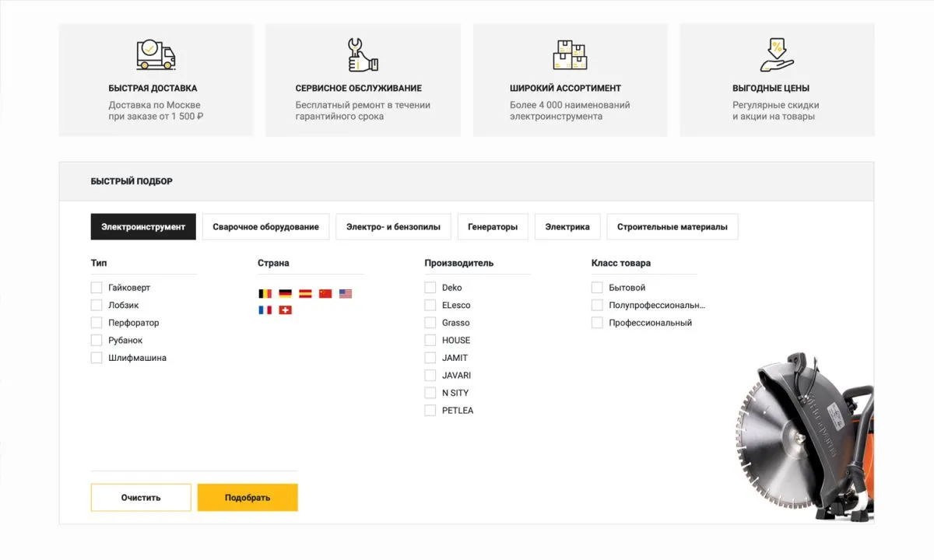Select the Spain flag filter
Screen dimensions: 934x560
304,293
